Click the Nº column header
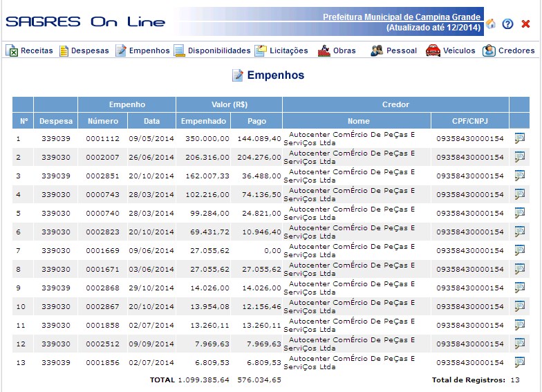Viewport: 542px width, 392px height. pyautogui.click(x=24, y=121)
